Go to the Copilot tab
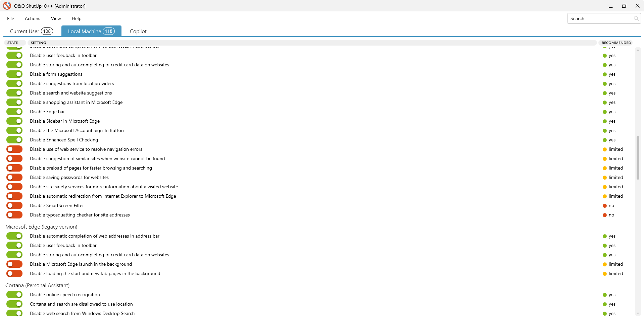 138,31
